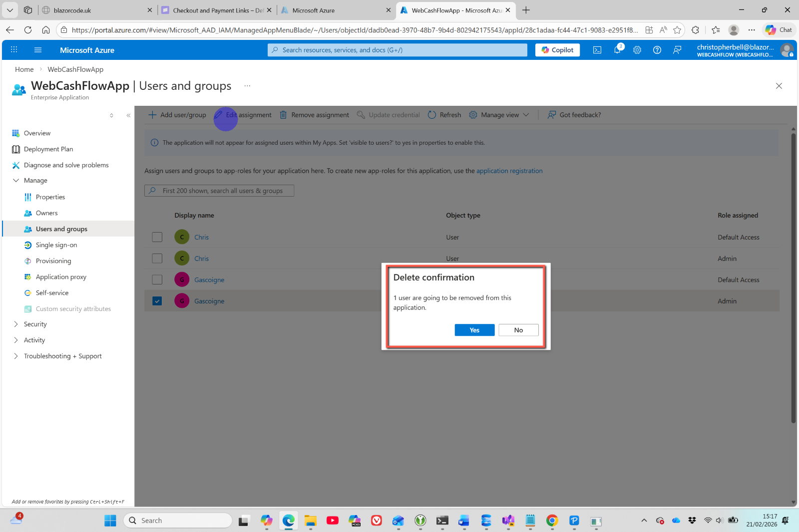Click the help question mark icon

[657, 50]
